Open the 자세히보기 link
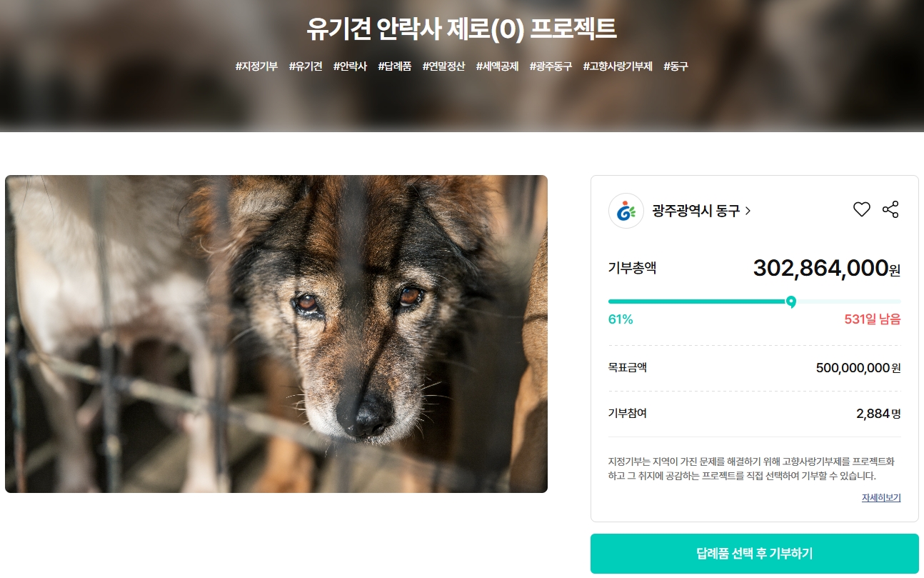Image resolution: width=924 pixels, height=578 pixels. (880, 497)
